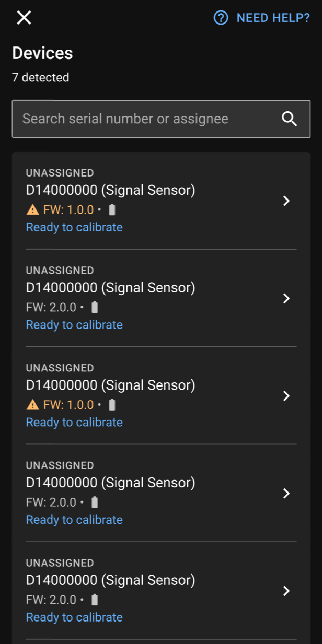The height and width of the screenshot is (644, 322).
Task: Click battery icon on fifth device
Action: pos(95,600)
